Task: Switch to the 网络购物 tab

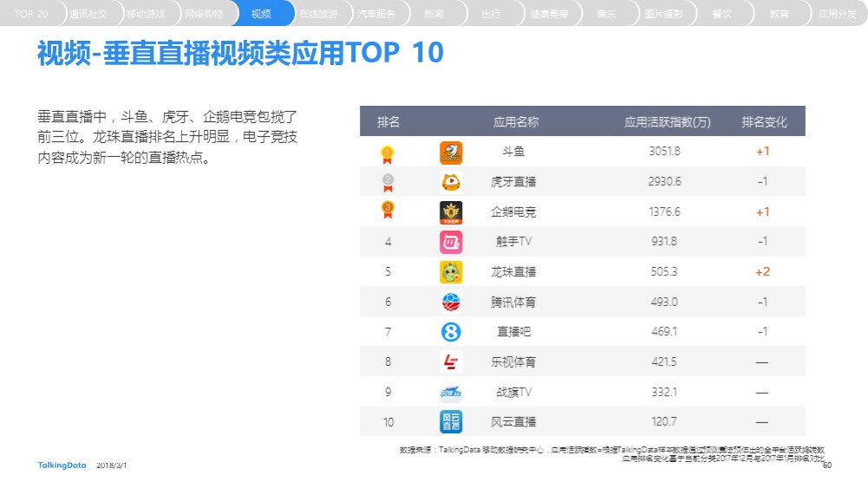Action: click(204, 13)
